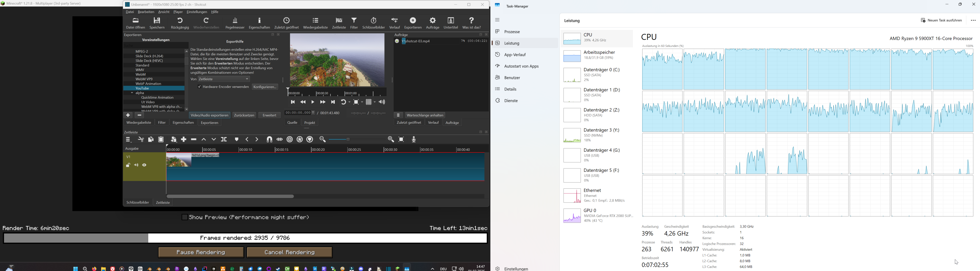980x271 pixels.
Task: Open the Task-Manager three-dot more options menu
Action: [973, 21]
